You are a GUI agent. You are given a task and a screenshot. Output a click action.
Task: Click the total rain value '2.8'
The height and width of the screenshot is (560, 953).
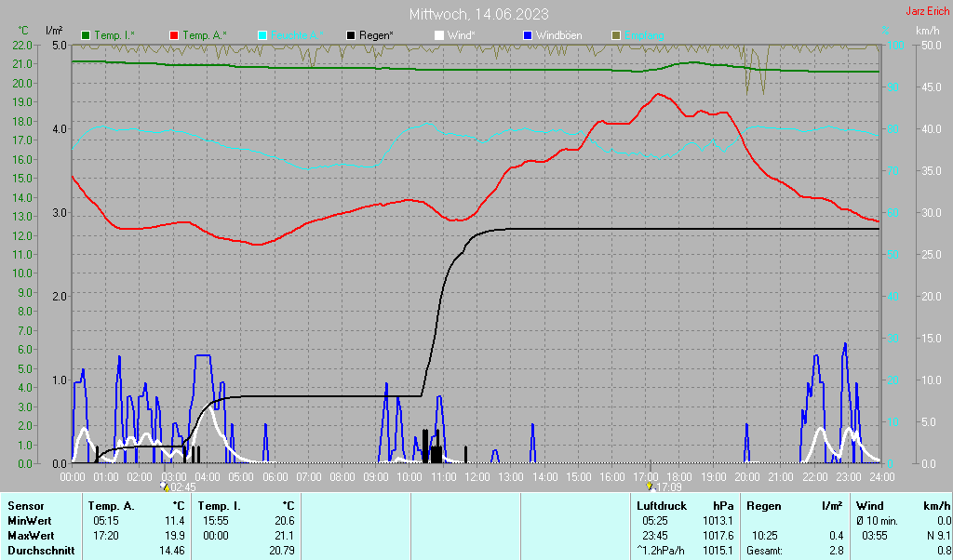click(x=837, y=551)
